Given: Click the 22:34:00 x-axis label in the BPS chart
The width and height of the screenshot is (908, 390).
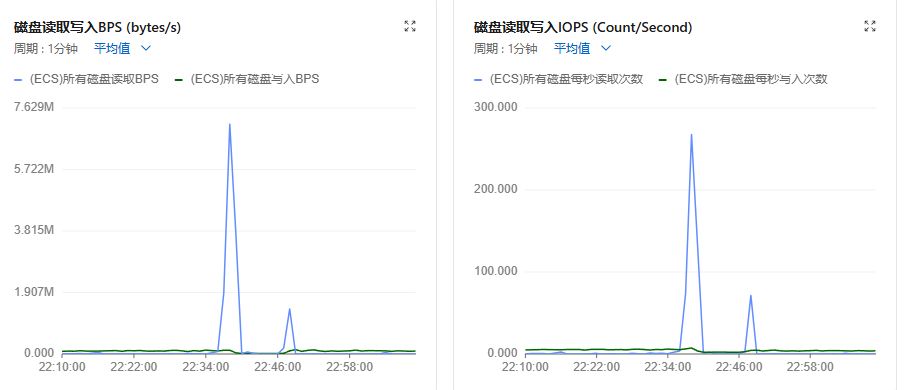Looking at the screenshot, I should pyautogui.click(x=206, y=367).
